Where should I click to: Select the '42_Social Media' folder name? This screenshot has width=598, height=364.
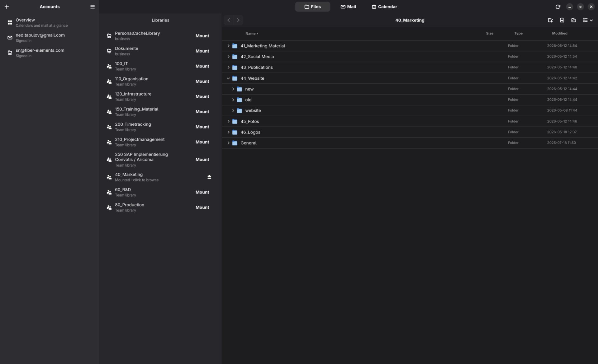point(257,57)
